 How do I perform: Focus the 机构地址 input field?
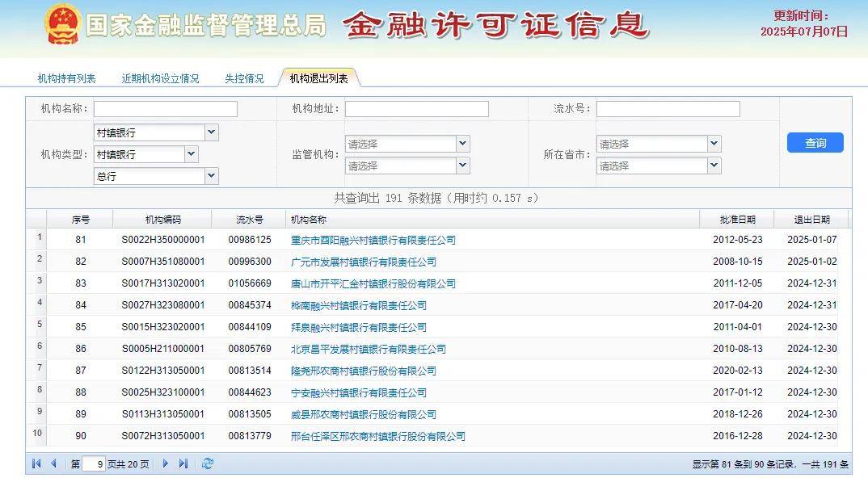[417, 108]
